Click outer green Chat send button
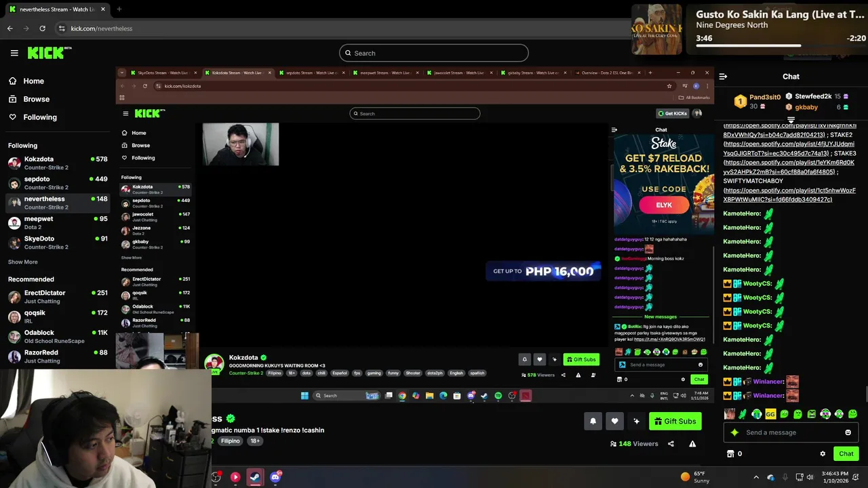This screenshot has height=488, width=868. [x=846, y=453]
